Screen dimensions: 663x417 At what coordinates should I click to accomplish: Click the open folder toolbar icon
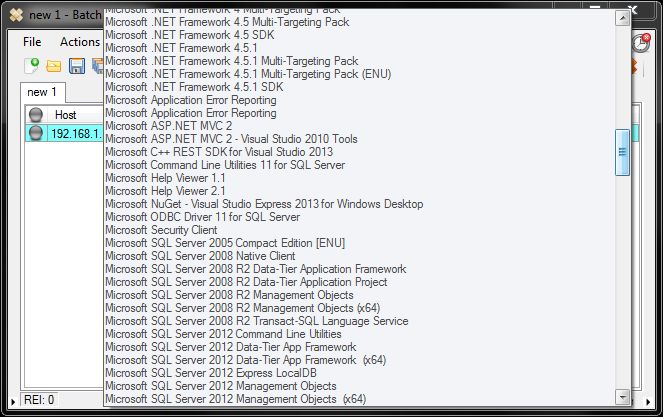click(54, 66)
